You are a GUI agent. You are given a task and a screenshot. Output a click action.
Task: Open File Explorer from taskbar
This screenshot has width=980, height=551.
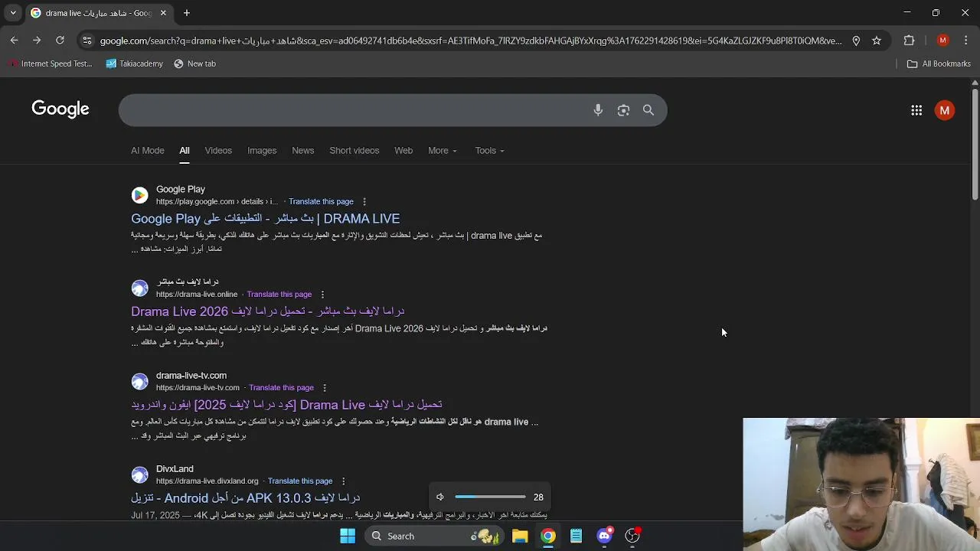tap(520, 536)
